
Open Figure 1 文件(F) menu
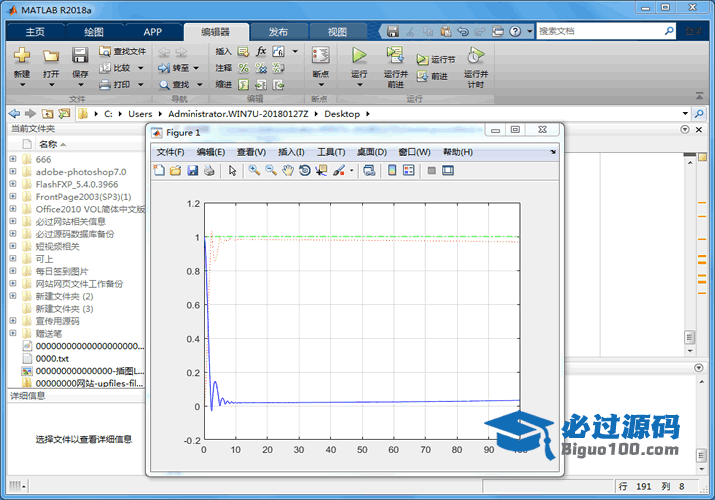pos(170,152)
